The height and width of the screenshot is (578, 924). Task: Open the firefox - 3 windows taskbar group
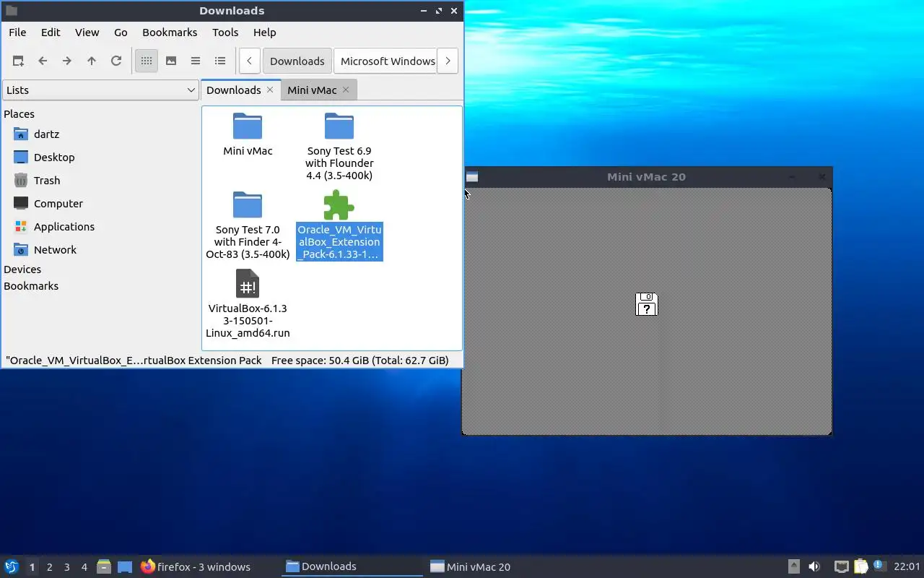(x=196, y=567)
